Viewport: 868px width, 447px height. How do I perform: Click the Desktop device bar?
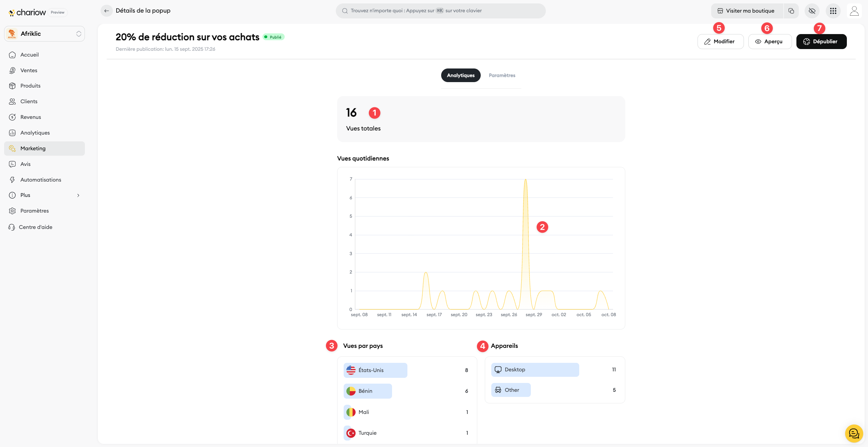(535, 370)
